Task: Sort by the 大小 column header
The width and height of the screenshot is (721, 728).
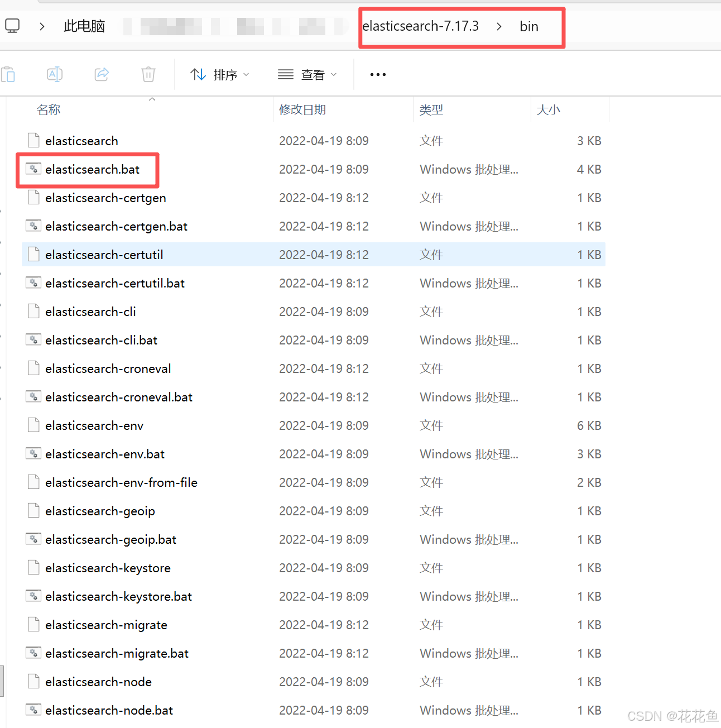Action: click(x=549, y=109)
